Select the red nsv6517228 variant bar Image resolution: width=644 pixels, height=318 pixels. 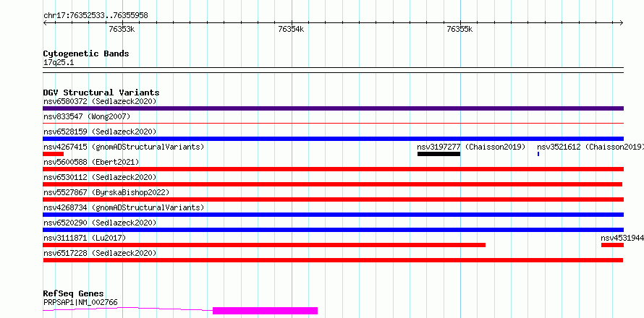pyautogui.click(x=333, y=260)
